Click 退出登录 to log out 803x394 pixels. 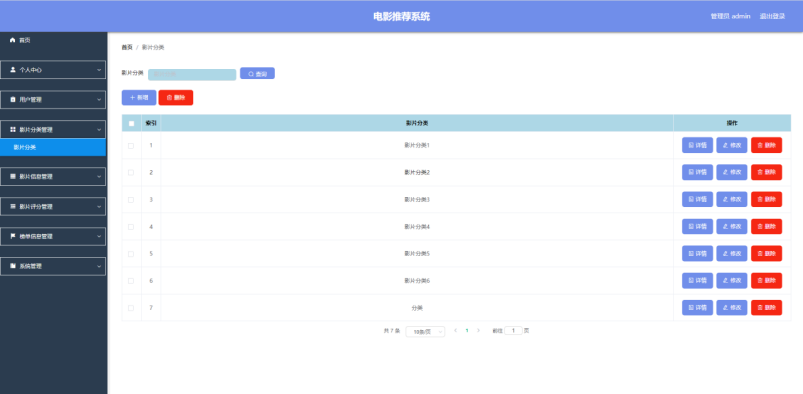click(x=772, y=16)
